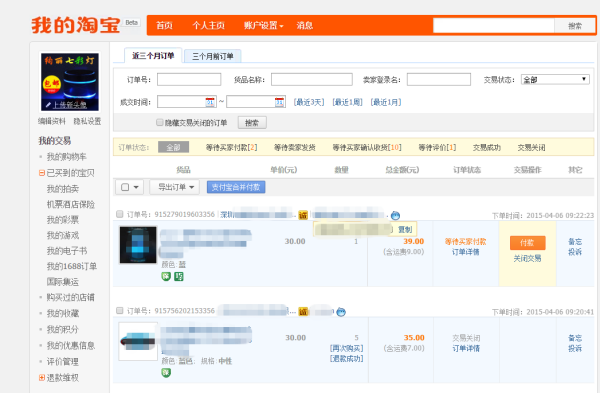
Task: Click the 卖家登录名 input field
Action: (439, 80)
